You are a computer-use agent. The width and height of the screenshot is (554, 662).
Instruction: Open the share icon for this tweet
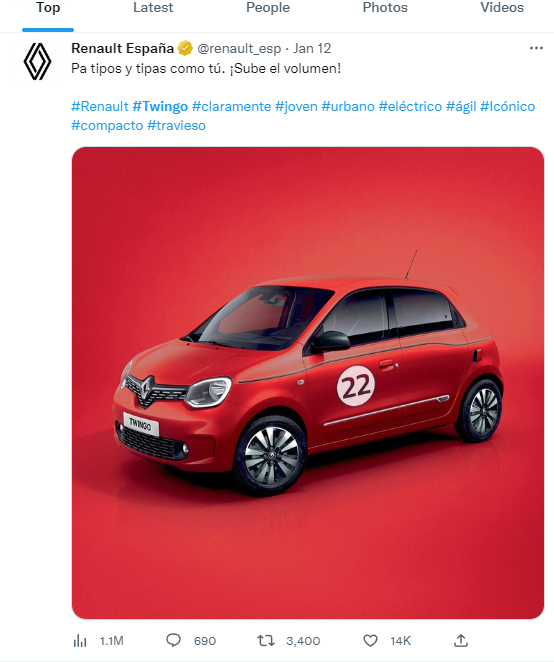click(x=461, y=640)
